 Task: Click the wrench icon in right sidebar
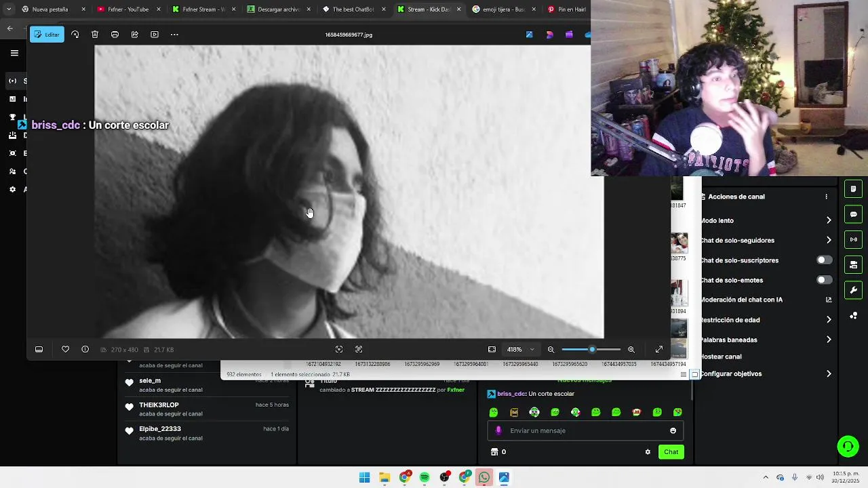(x=853, y=290)
